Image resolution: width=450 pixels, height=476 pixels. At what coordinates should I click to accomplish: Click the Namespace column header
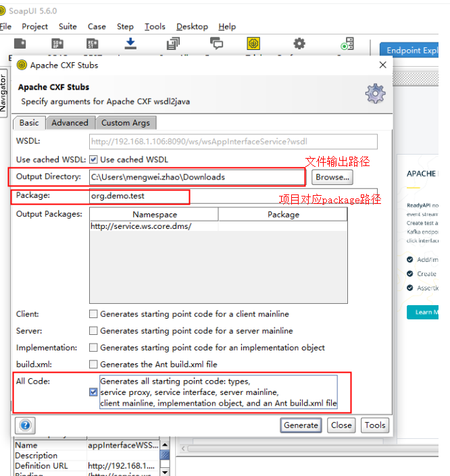point(154,215)
